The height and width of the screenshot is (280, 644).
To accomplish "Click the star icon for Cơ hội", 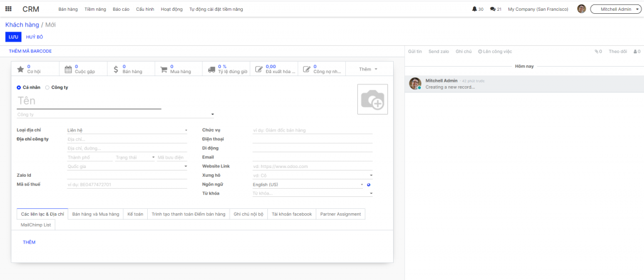I will [21, 69].
